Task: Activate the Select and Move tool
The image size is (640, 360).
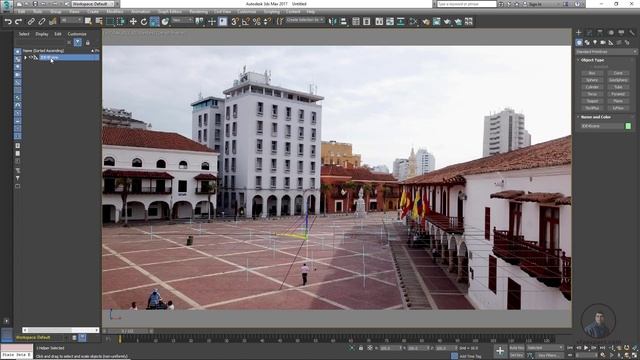Action: [x=133, y=22]
